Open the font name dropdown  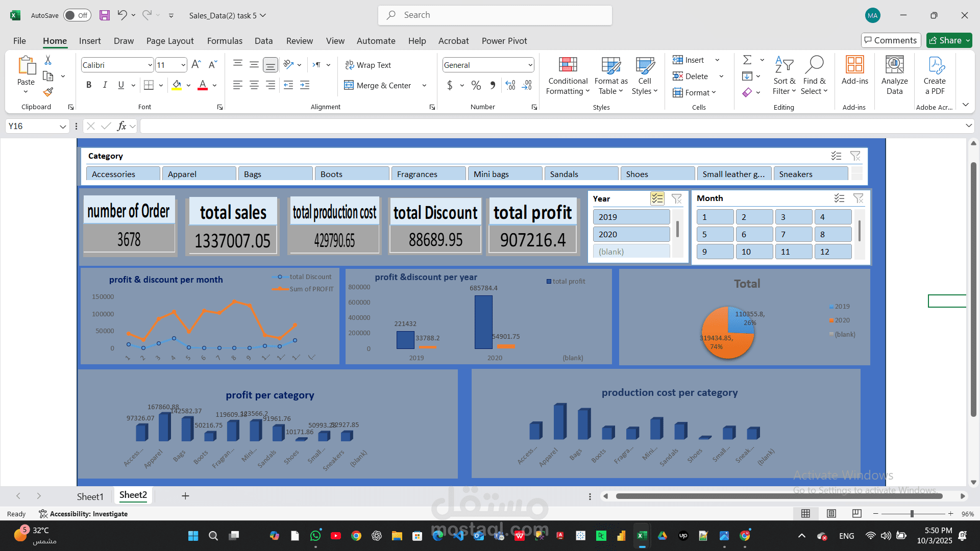point(150,65)
